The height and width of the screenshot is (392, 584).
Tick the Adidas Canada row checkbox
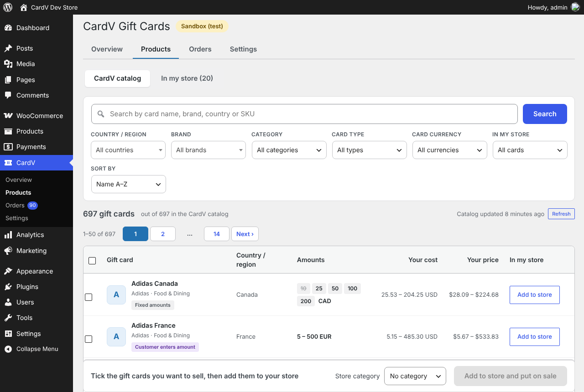(89, 297)
